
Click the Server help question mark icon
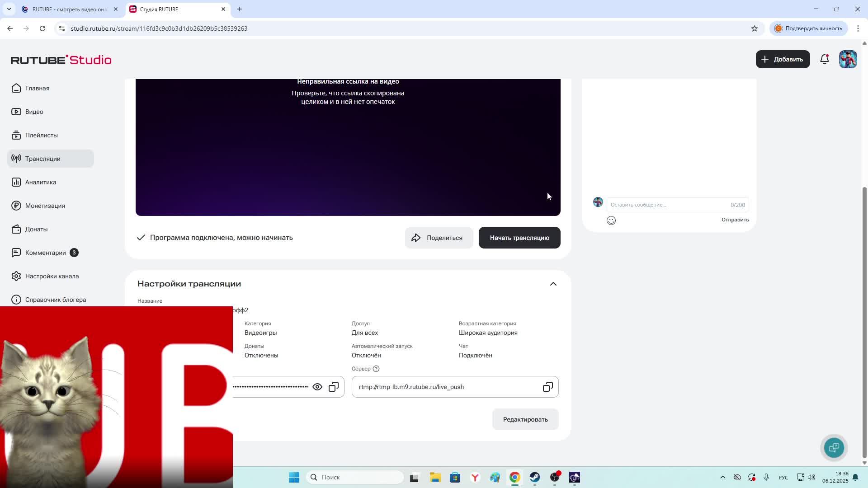point(376,369)
